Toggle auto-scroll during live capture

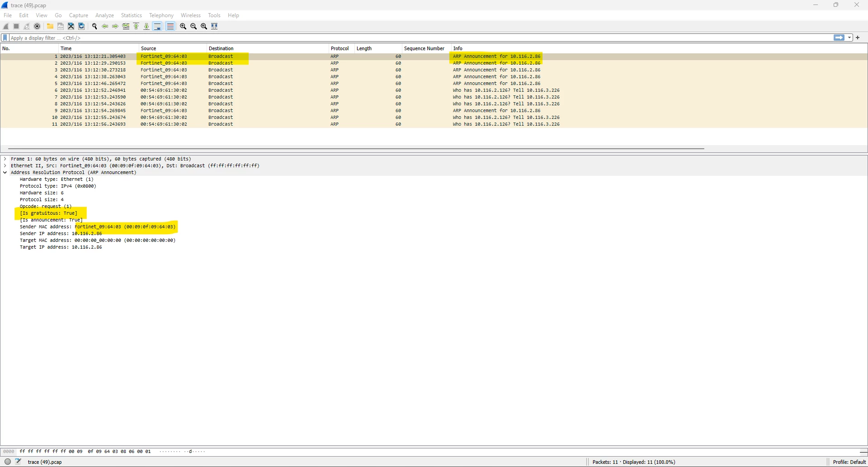157,26
